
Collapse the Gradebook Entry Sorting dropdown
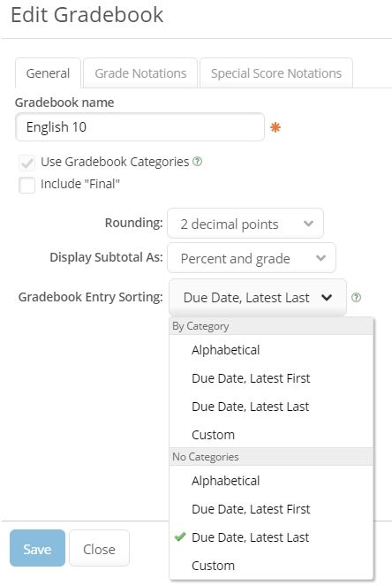(x=258, y=298)
